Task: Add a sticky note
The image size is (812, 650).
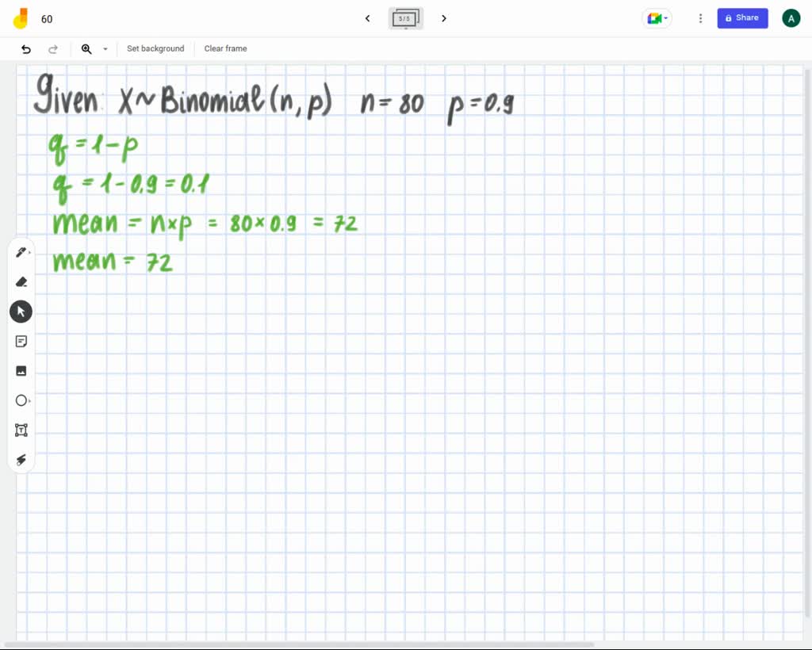Action: point(21,341)
